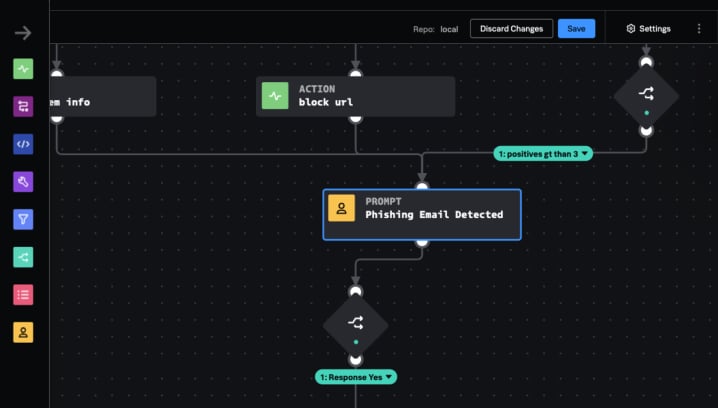Select the purple Playbook block icon in sidebar
The height and width of the screenshot is (408, 718).
pyautogui.click(x=23, y=106)
